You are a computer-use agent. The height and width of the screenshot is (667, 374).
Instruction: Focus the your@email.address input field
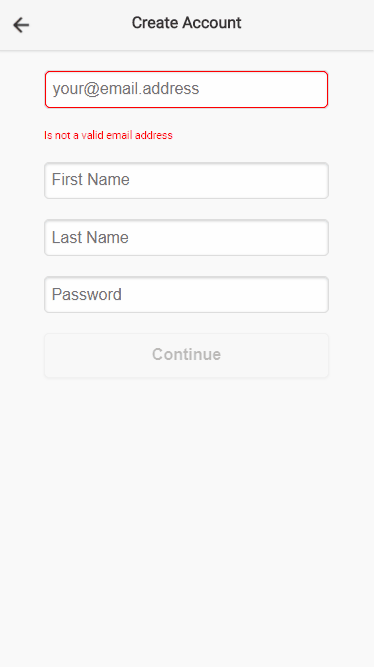[186, 89]
